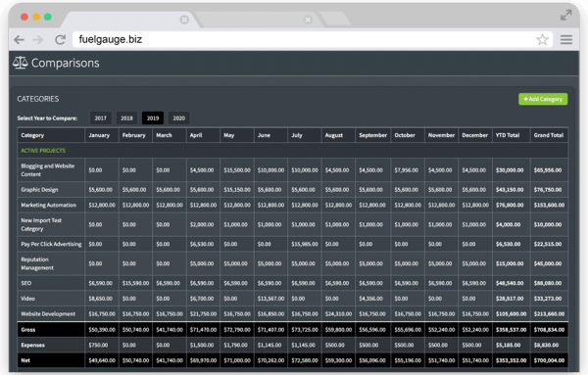Click the Net row label
The height and width of the screenshot is (375, 588).
click(25, 360)
